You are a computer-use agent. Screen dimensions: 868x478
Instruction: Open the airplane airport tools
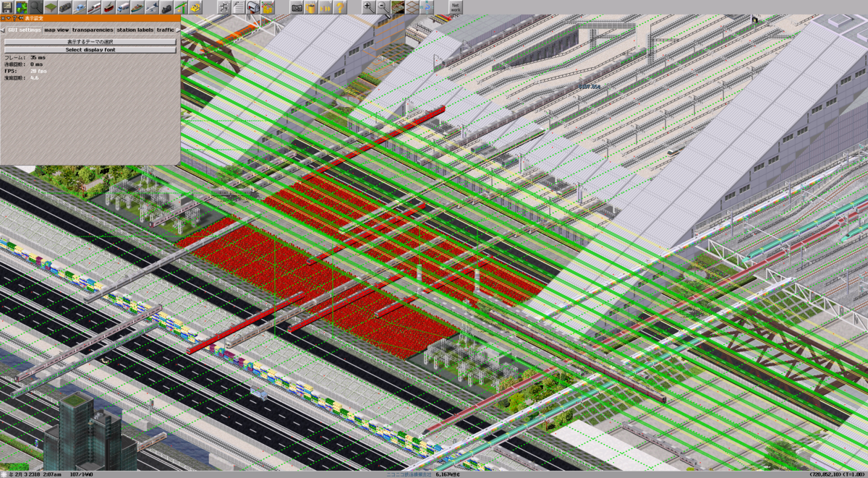pos(152,7)
